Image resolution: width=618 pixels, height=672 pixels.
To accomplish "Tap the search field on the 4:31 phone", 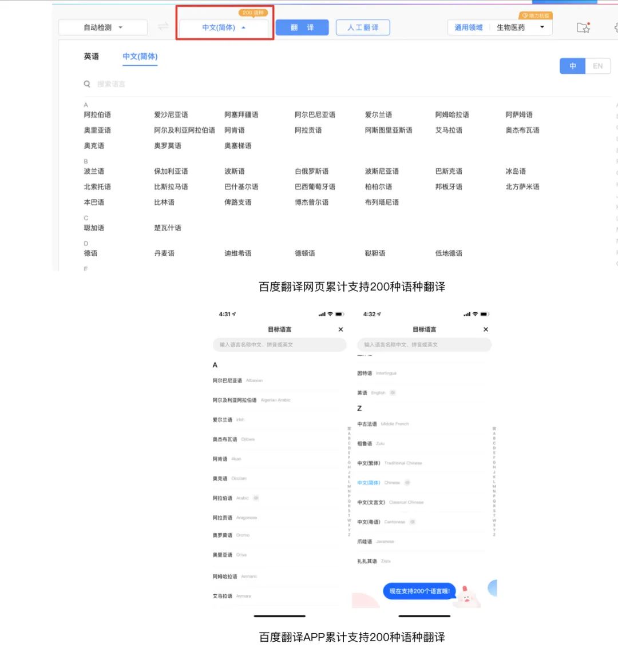I will click(x=280, y=344).
